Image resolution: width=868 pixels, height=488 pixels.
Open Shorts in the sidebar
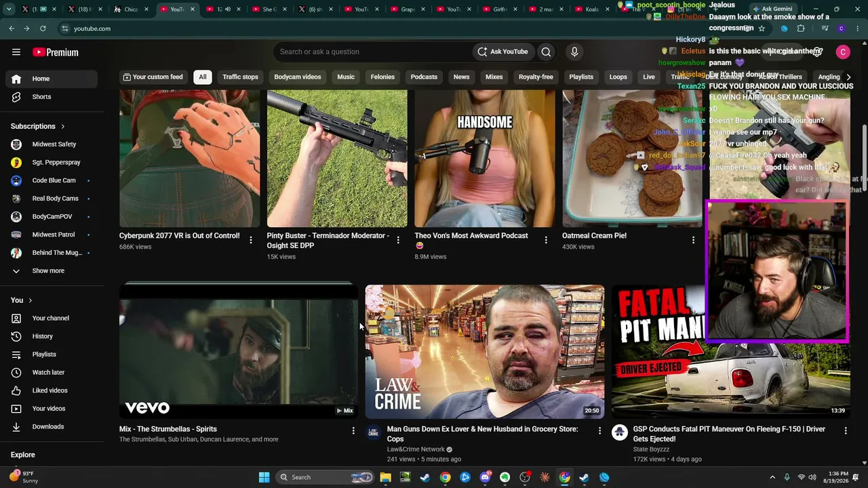pyautogui.click(x=52, y=97)
